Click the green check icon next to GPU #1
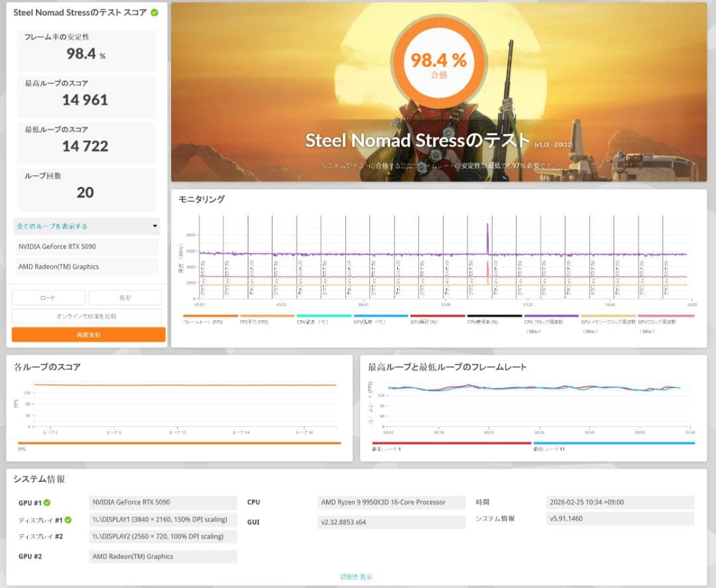Viewport: 716px width, 588px height. click(47, 502)
